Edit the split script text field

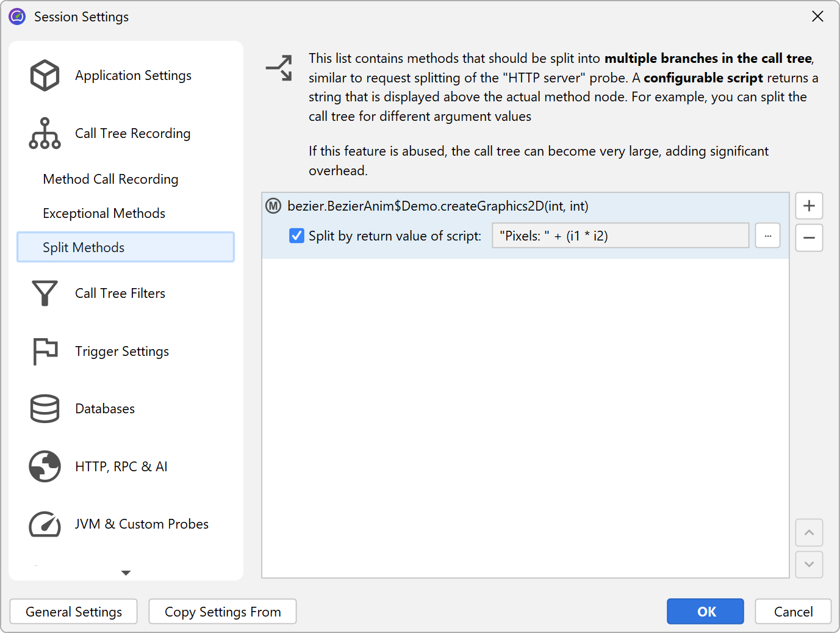[x=620, y=236]
